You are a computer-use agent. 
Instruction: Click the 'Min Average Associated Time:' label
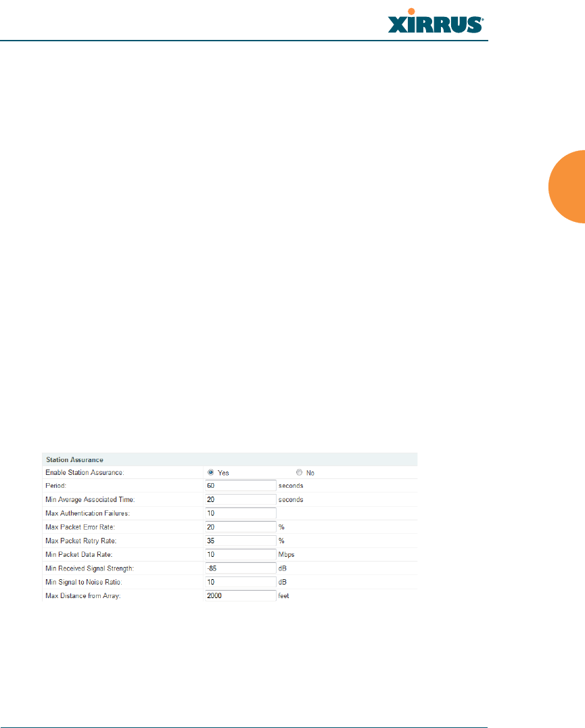pyautogui.click(x=90, y=499)
